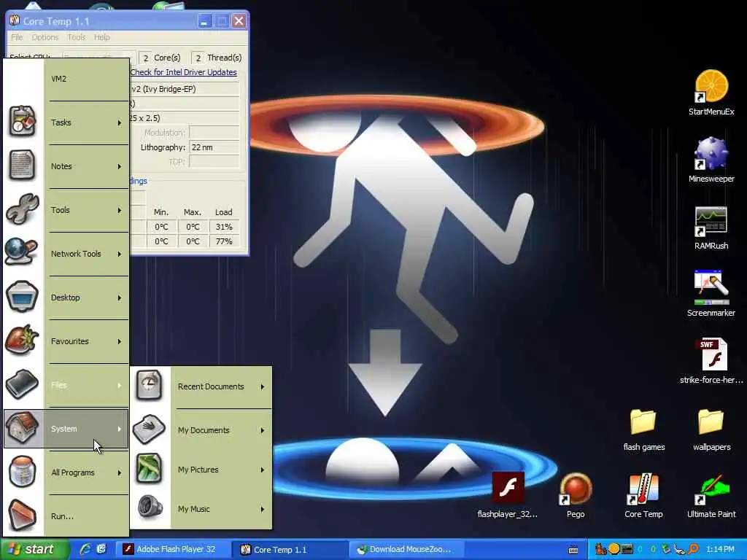Expand the Network Tools submenu arrow

(120, 254)
